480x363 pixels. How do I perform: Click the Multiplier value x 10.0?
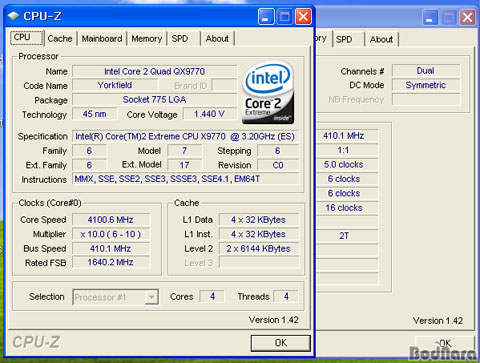pos(111,234)
